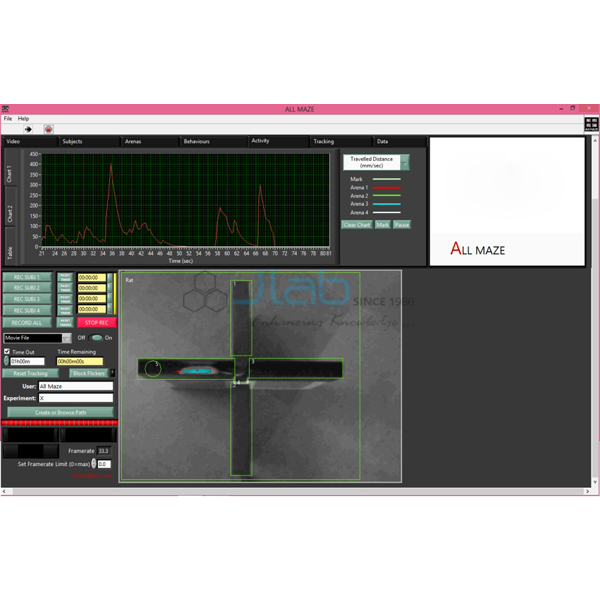Click the RECORD ALL button

[x=27, y=323]
